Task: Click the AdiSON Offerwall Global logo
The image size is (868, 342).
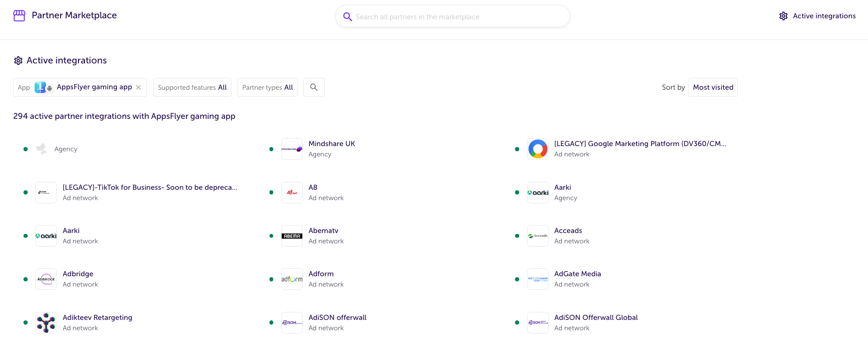Action: point(538,323)
